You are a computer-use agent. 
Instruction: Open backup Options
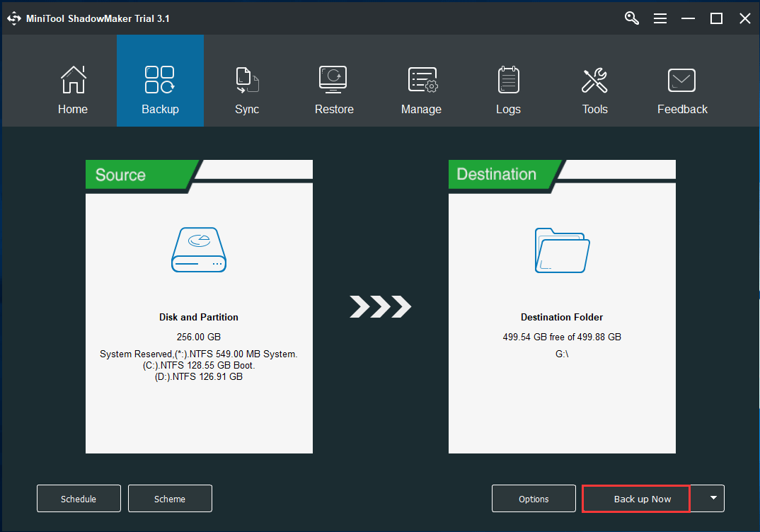pos(534,498)
